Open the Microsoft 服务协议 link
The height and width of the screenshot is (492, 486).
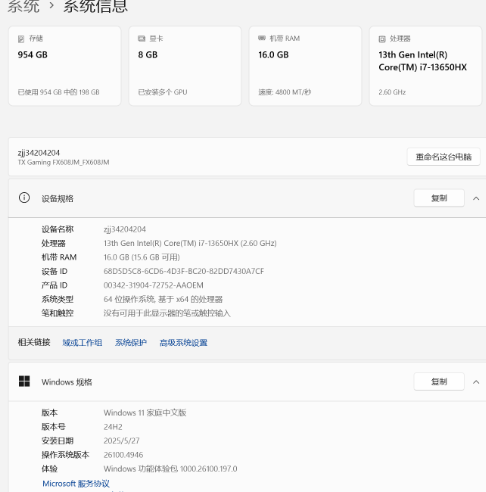click(76, 484)
